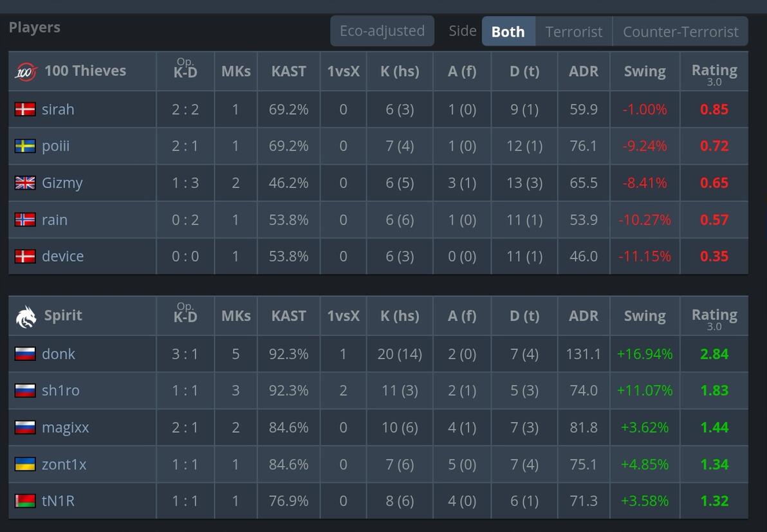Open the Spirit team page link

[x=63, y=315]
